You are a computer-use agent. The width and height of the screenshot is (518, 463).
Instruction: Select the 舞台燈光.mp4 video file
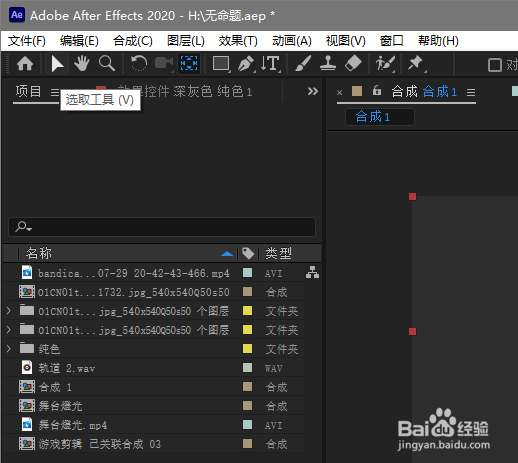coord(73,425)
